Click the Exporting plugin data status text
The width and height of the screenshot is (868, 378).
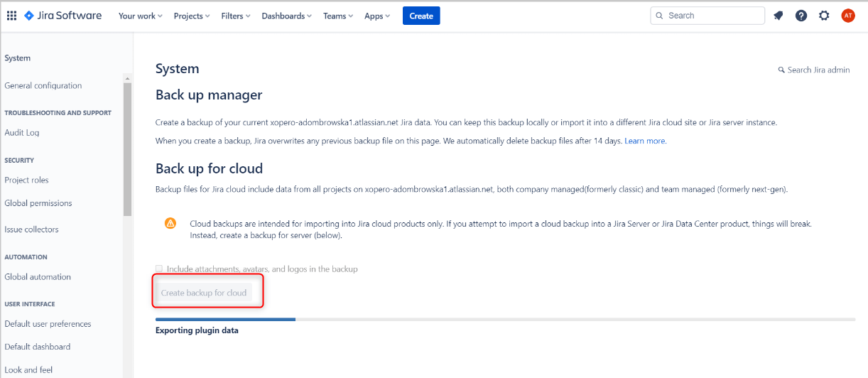[197, 330]
